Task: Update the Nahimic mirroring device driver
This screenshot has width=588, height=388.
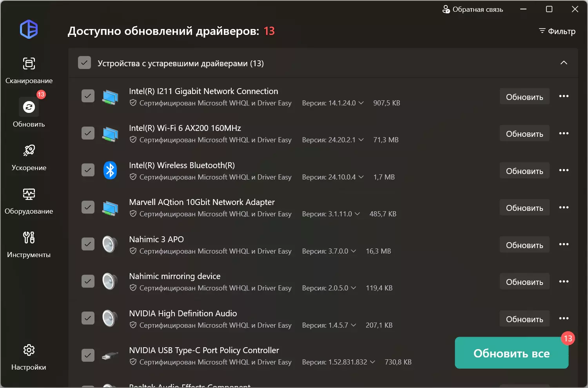Action: pyautogui.click(x=524, y=282)
